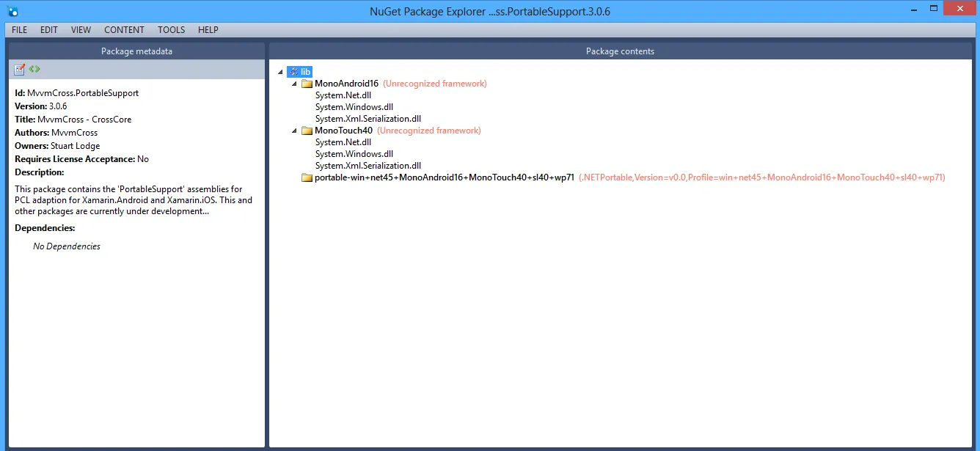The height and width of the screenshot is (451, 980).
Task: Click the Requires License Acceptance line
Action: (82, 159)
